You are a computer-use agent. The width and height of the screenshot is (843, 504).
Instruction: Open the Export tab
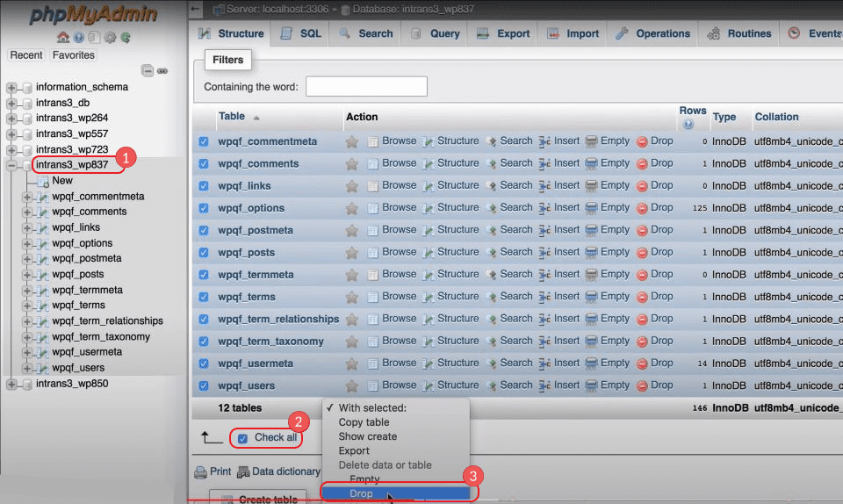[503, 33]
